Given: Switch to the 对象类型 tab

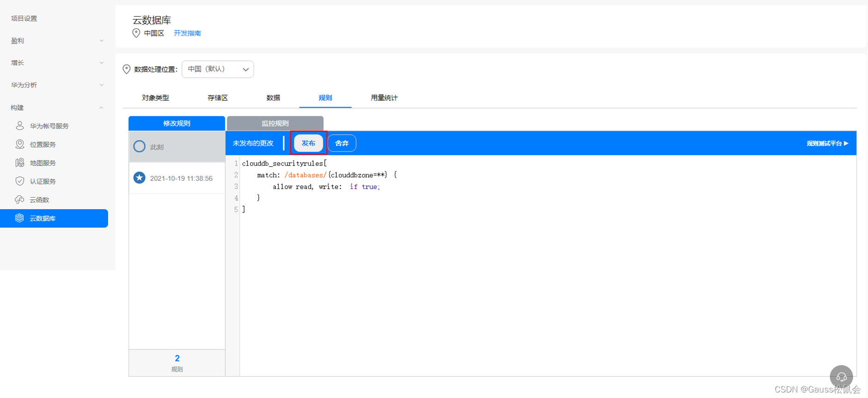Looking at the screenshot, I should click(155, 98).
